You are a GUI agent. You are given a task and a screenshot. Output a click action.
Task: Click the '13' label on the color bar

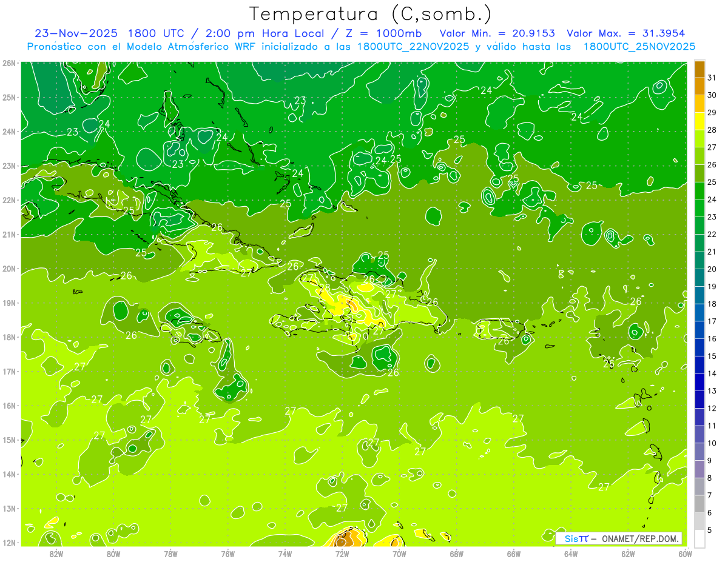712,391
